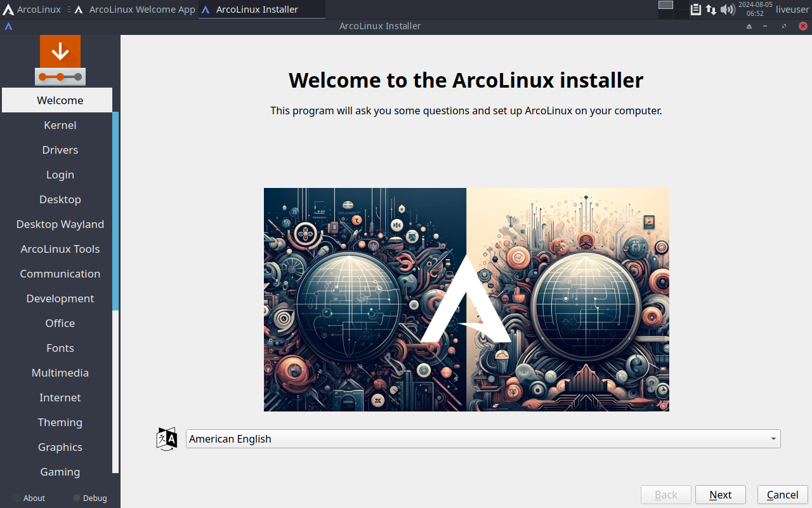The image size is (812, 508).
Task: Click the ArcoLinux welcome artwork image
Action: pos(466,300)
